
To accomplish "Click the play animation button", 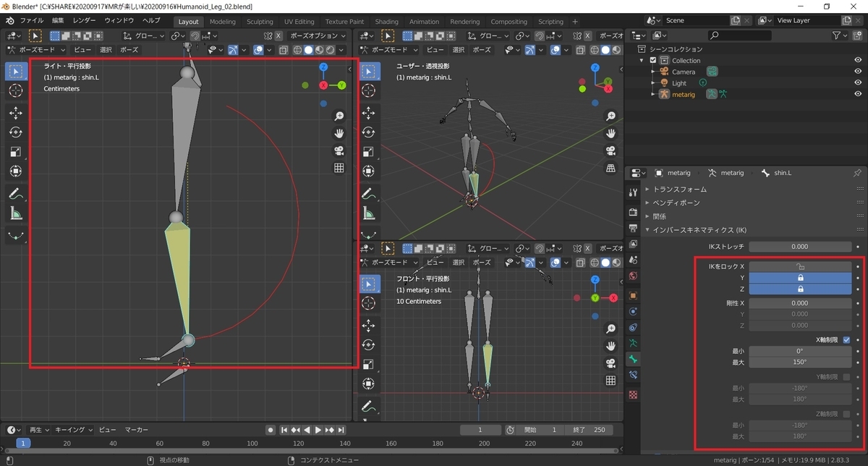I will (x=318, y=430).
